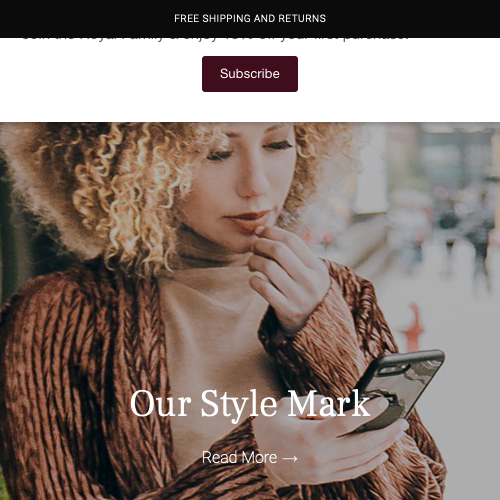Viewport: 500px width, 500px height.
Task: Click the word Mark in the heading
Action: pyautogui.click(x=328, y=403)
